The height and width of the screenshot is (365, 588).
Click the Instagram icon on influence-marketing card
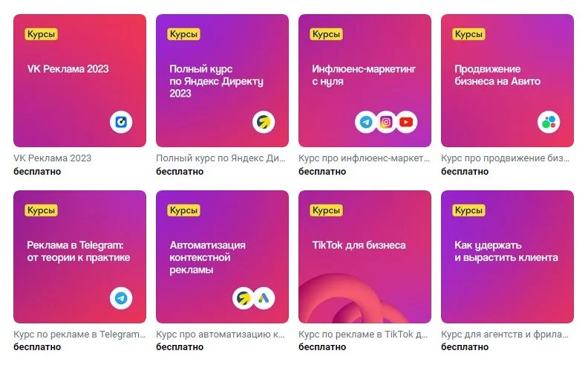point(386,122)
